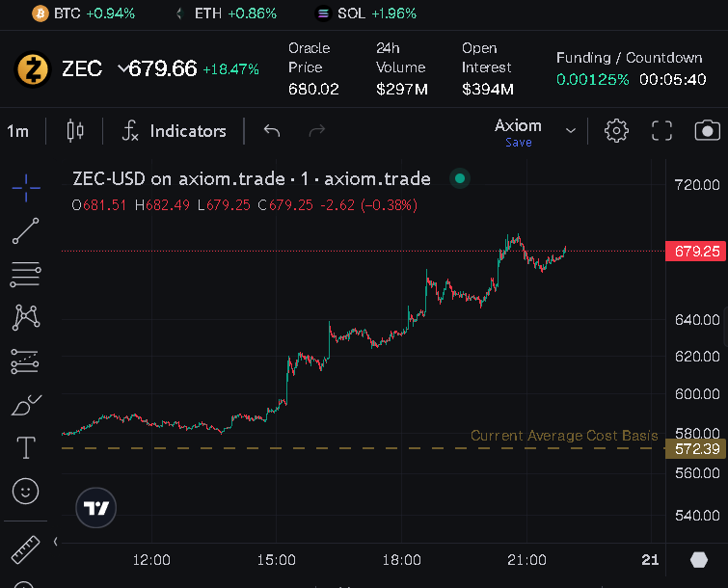
Task: Select the SOL ticker
Action: click(365, 13)
